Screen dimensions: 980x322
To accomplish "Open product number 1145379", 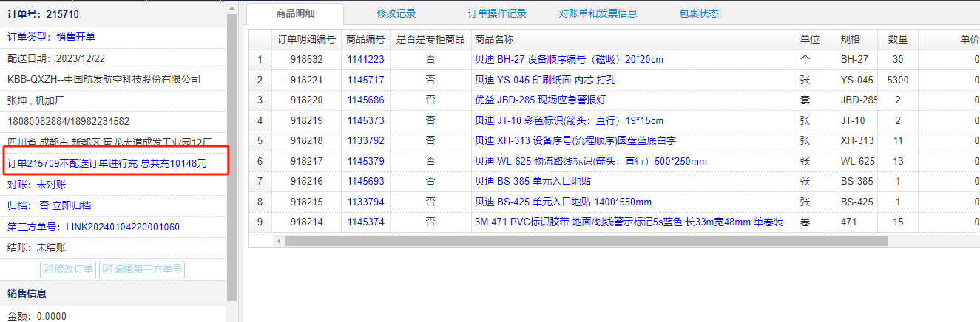I will (365, 161).
